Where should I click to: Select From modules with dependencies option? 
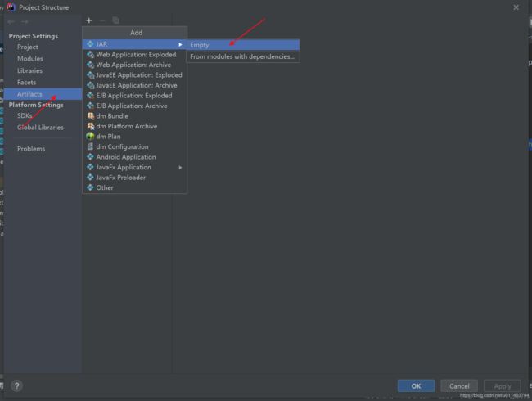(x=242, y=56)
